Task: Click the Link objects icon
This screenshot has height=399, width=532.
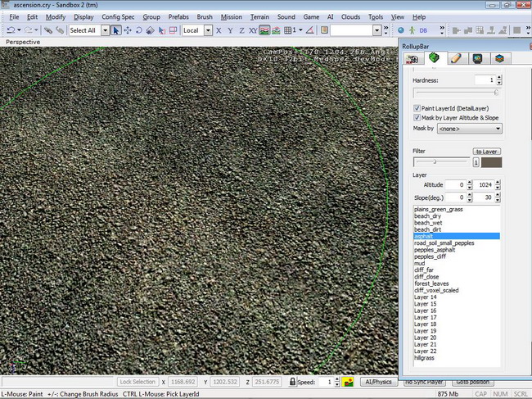Action: click(48, 30)
